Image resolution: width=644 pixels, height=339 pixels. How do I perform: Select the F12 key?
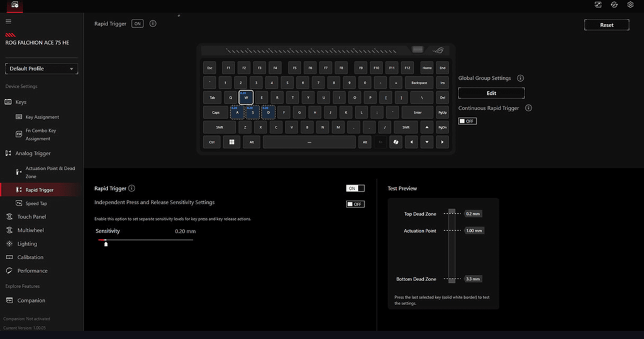[x=407, y=68]
